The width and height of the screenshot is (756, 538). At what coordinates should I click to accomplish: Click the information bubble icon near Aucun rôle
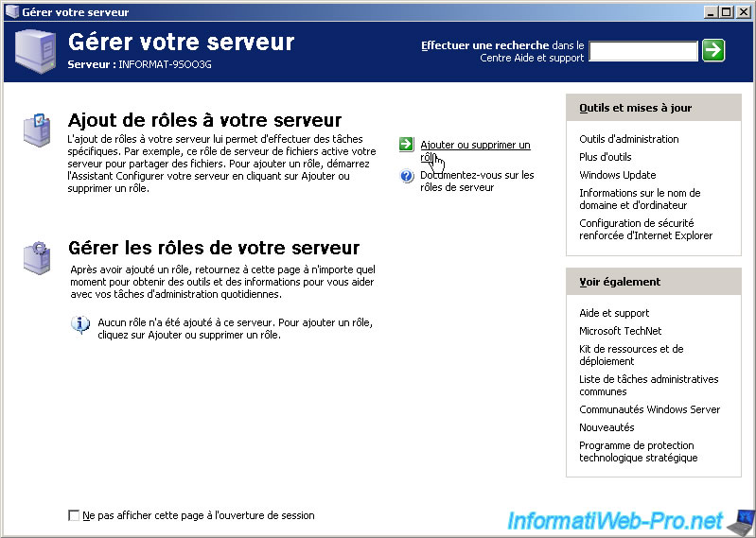coord(80,324)
